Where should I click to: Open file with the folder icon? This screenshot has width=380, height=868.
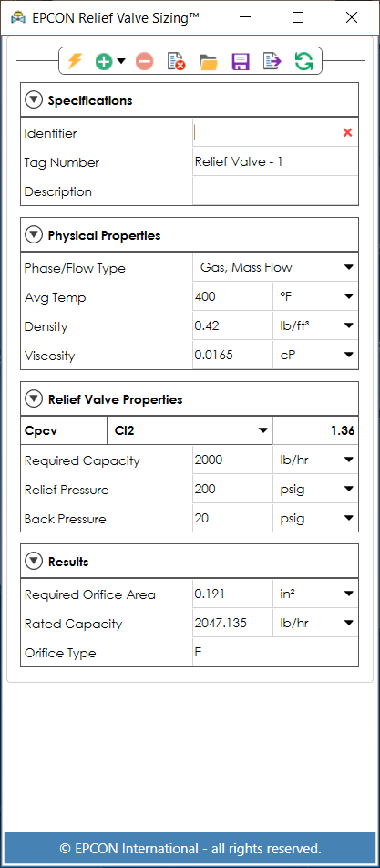pos(208,61)
